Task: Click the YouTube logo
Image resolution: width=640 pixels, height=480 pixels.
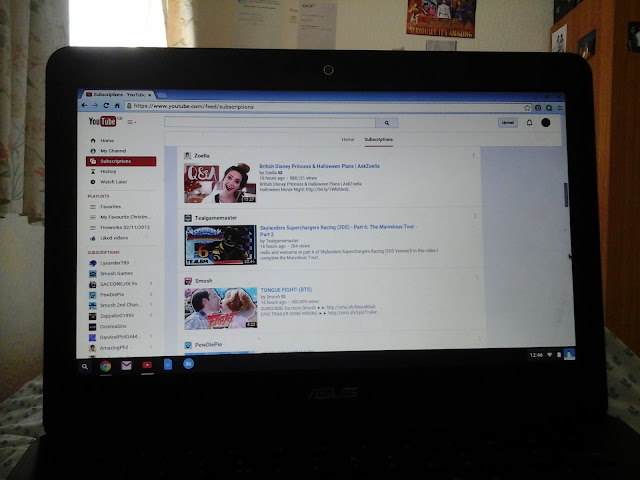Action: point(105,121)
